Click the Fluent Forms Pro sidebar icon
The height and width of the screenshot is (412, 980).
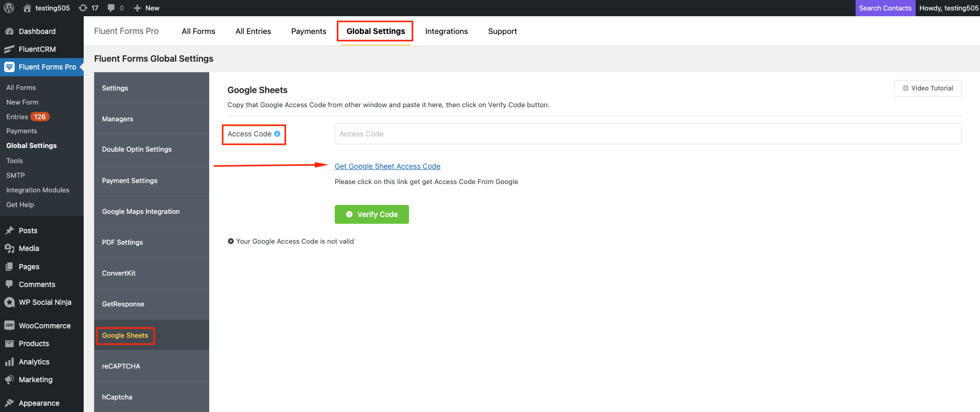click(9, 67)
